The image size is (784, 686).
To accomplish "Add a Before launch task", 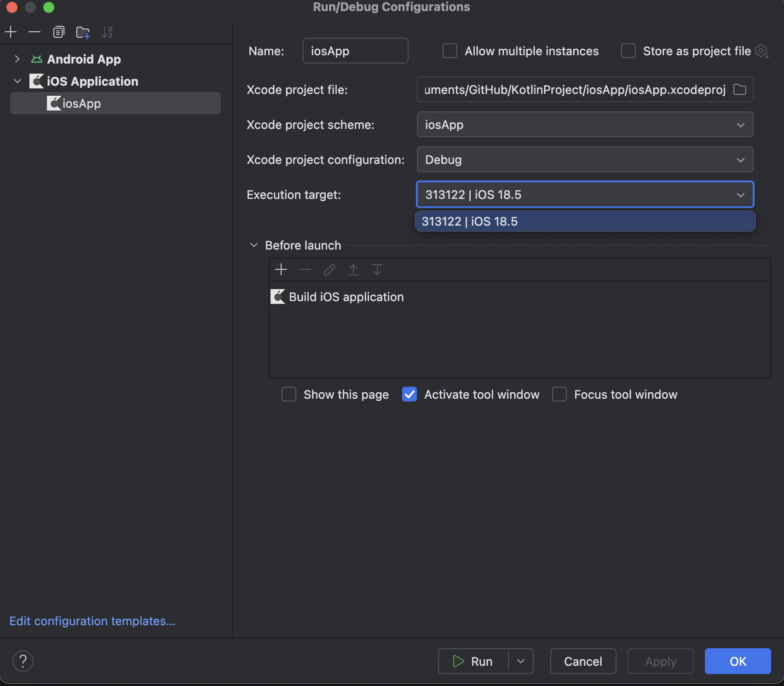I will (281, 269).
